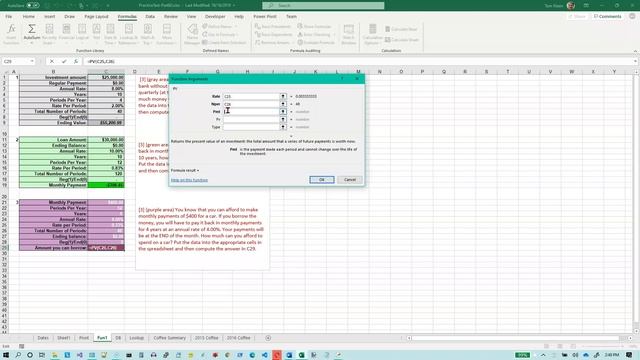Click the taskbar Search magnifier icon

pyautogui.click(x=18, y=355)
